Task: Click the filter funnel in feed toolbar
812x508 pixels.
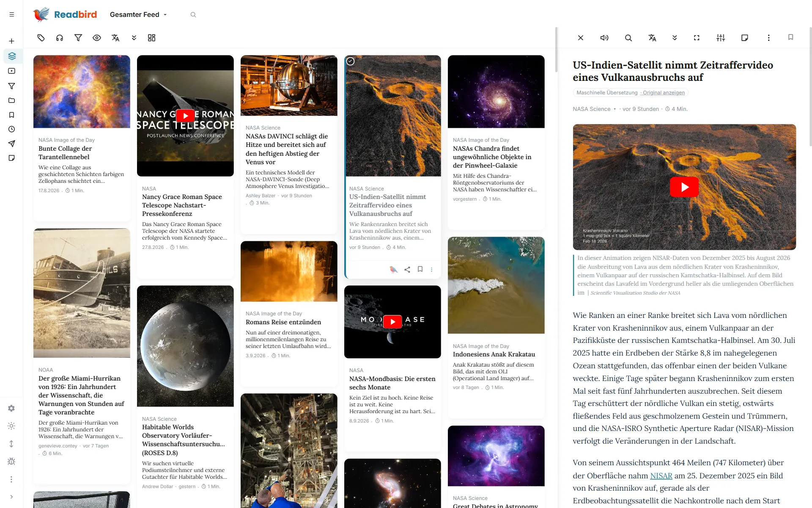Action: pos(78,38)
